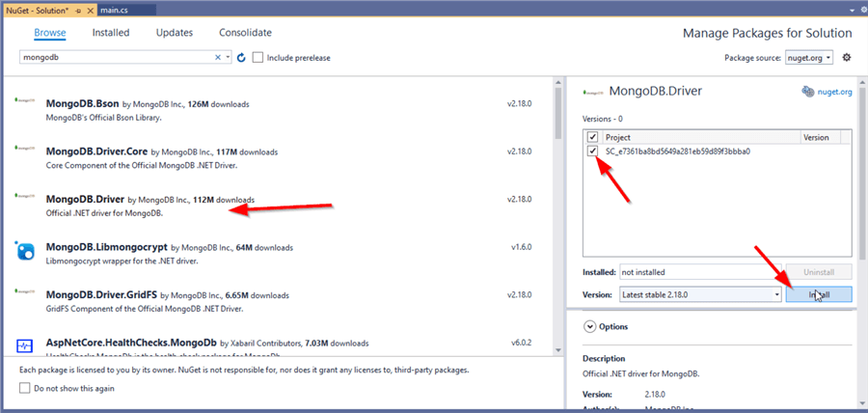Click the disabled Uninstall button
This screenshot has width=868, height=413.
coord(819,272)
